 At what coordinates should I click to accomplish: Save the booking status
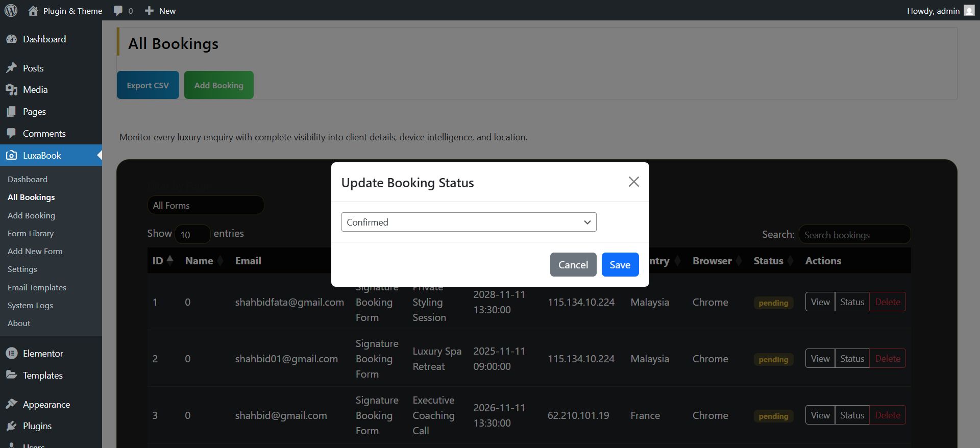[x=620, y=265]
